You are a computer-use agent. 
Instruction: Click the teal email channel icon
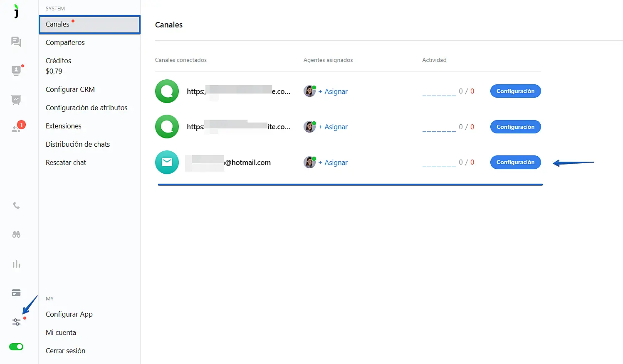(167, 162)
